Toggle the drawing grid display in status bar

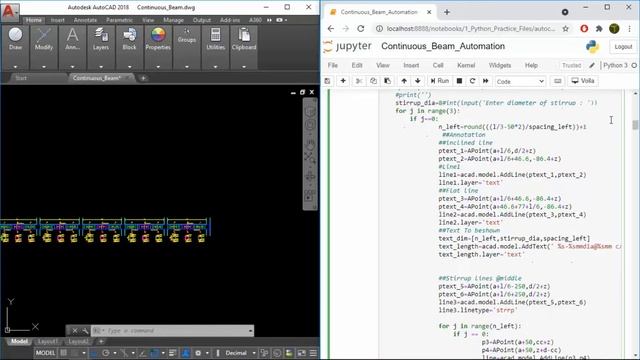64,353
